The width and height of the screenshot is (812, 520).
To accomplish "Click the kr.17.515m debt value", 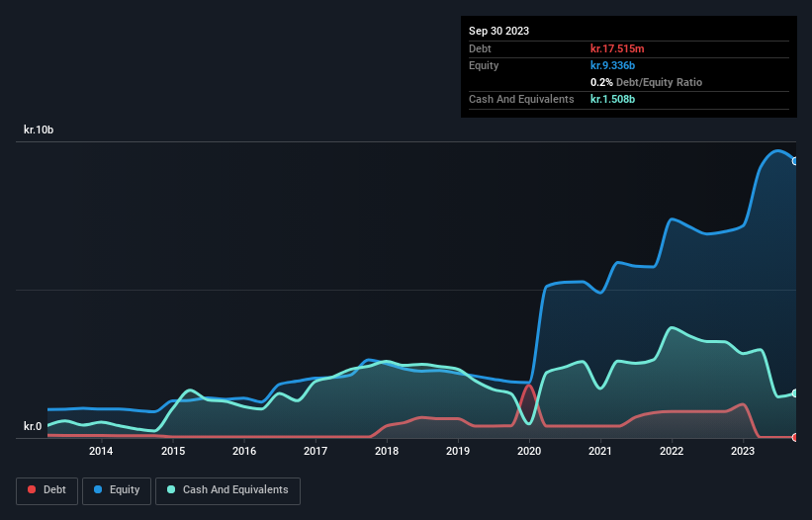I will pyautogui.click(x=617, y=48).
